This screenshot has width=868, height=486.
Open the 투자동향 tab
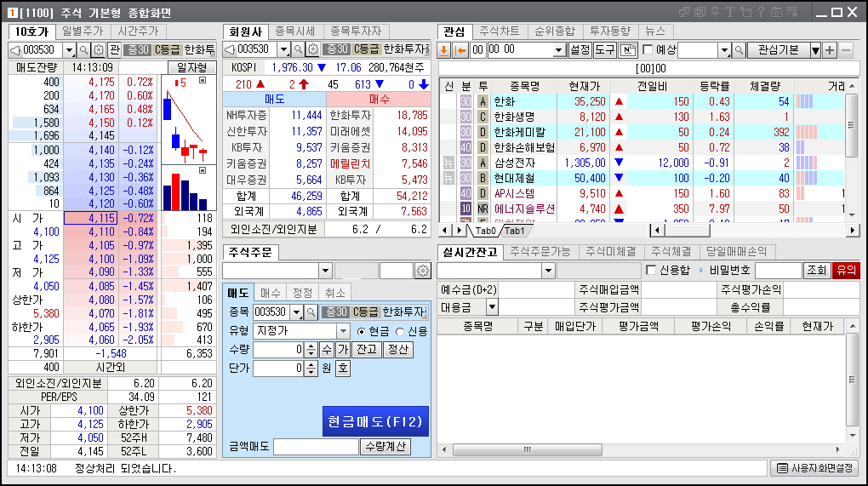[610, 31]
